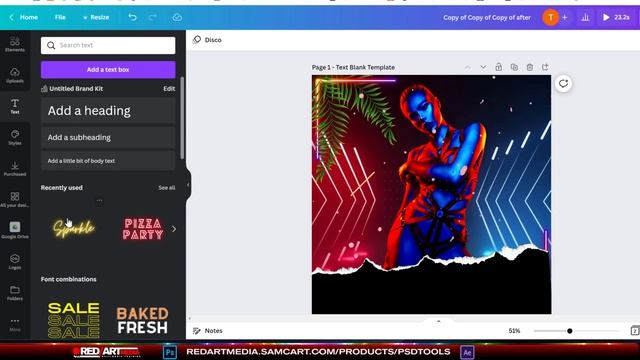The image size is (640, 360).
Task: Delete the page with trash icon
Action: point(529,67)
